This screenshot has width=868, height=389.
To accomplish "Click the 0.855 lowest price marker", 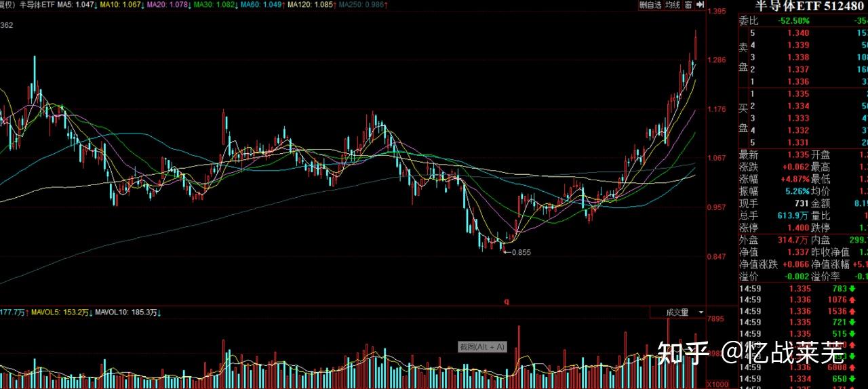I will click(x=520, y=252).
